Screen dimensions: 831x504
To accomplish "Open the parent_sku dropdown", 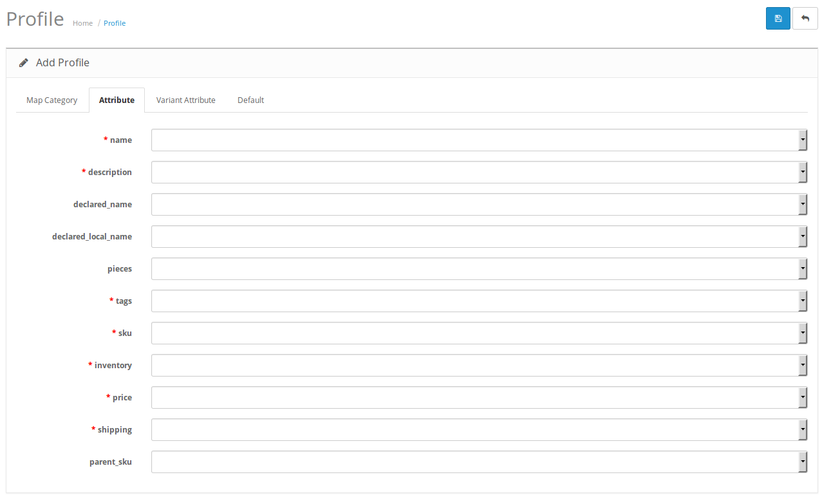I will tap(479, 462).
